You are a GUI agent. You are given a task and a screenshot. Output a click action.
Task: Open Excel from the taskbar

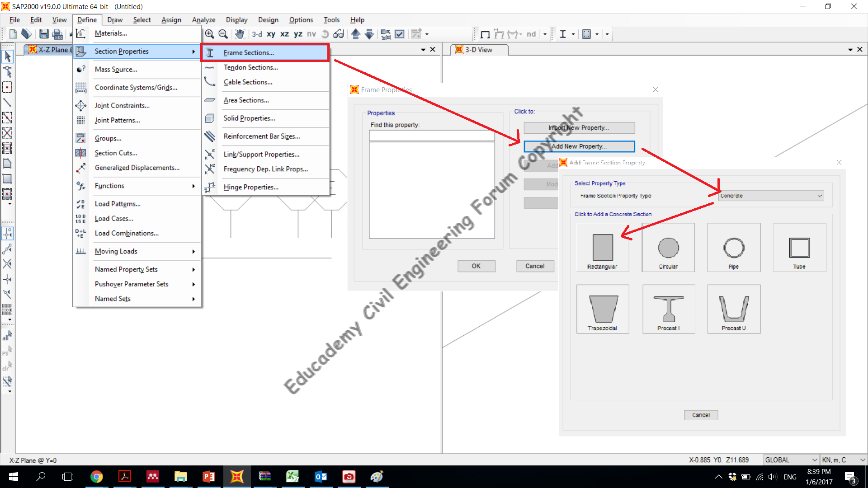pyautogui.click(x=292, y=477)
